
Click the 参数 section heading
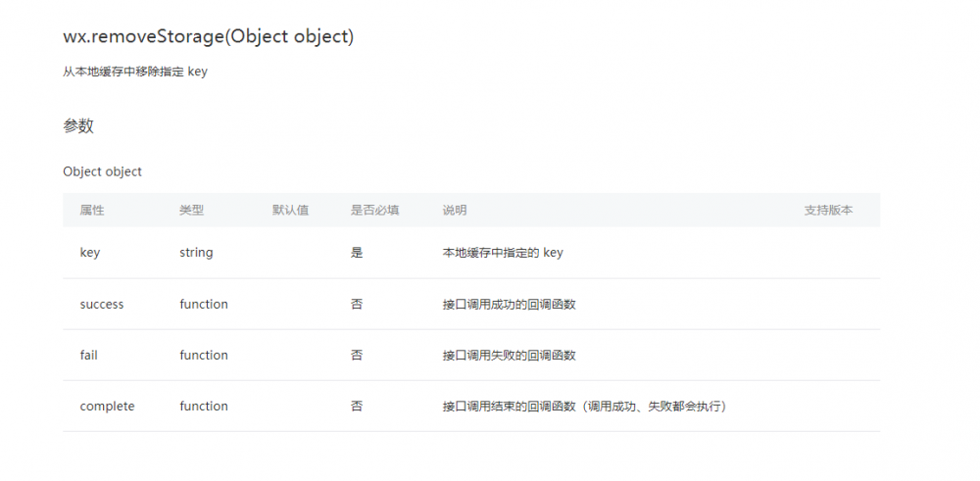tap(78, 126)
